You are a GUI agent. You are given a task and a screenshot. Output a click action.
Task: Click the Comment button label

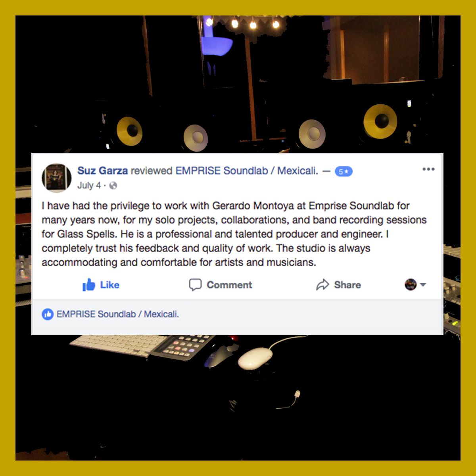tap(229, 285)
